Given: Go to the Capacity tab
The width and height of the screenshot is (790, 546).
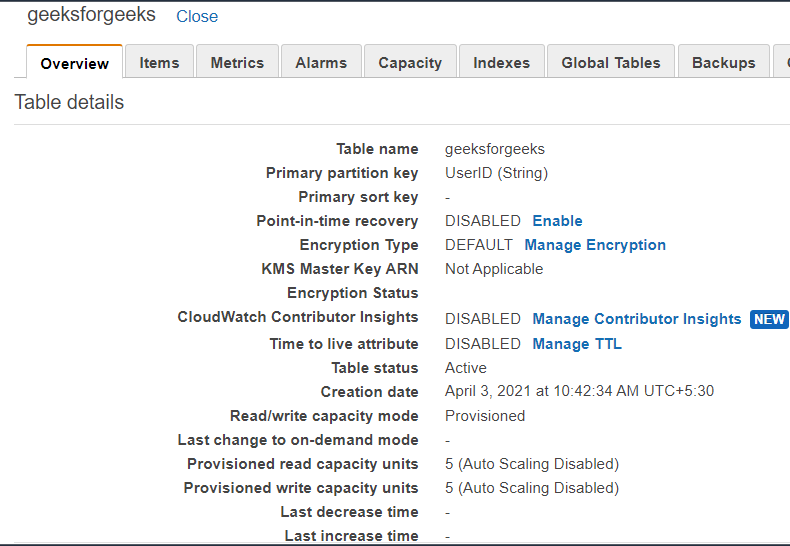Looking at the screenshot, I should (x=410, y=62).
